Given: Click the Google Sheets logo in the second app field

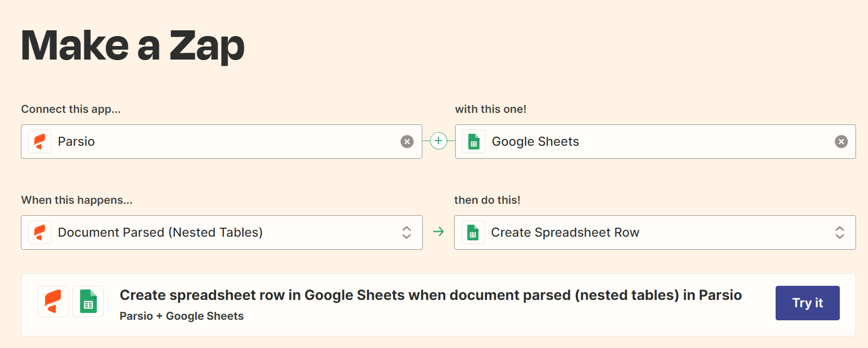Looking at the screenshot, I should coord(474,142).
